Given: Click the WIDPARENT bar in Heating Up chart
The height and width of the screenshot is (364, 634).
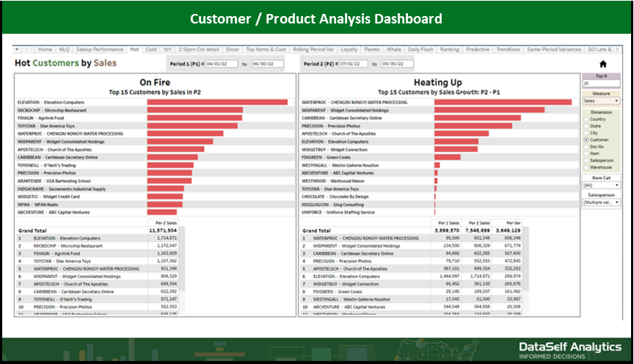Looking at the screenshot, I should (x=489, y=110).
